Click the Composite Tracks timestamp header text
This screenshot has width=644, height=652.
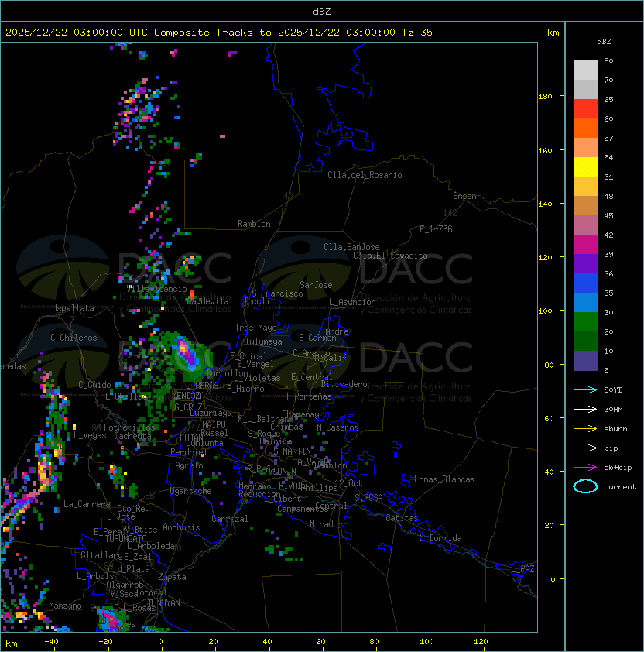click(x=219, y=32)
